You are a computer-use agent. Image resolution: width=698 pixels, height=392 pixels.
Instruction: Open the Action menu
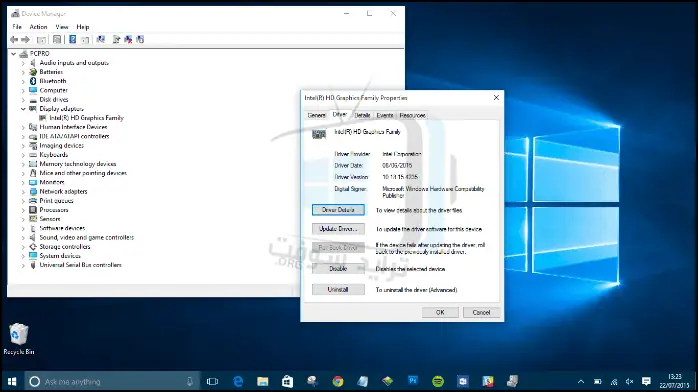(x=38, y=27)
